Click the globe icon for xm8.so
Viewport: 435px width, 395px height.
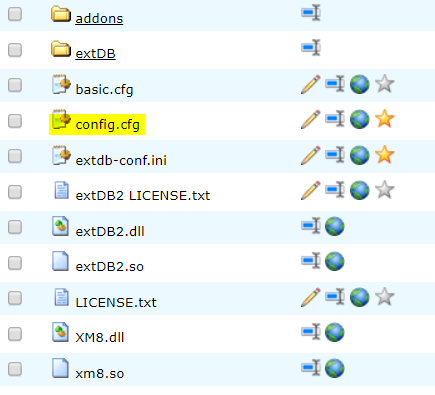(x=334, y=368)
